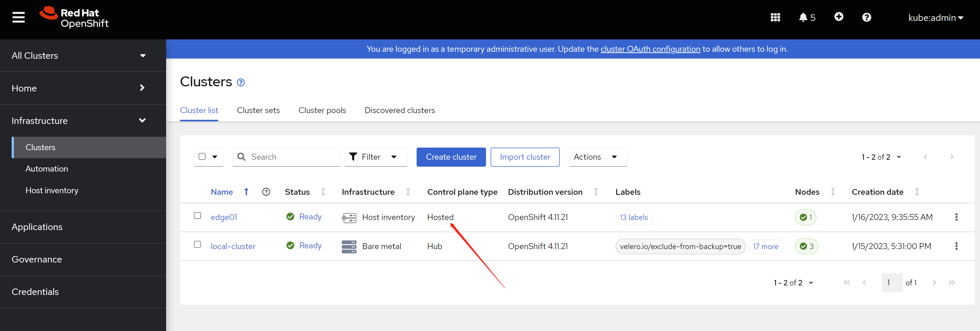
Task: Click the Name column help icon
Action: (x=266, y=192)
